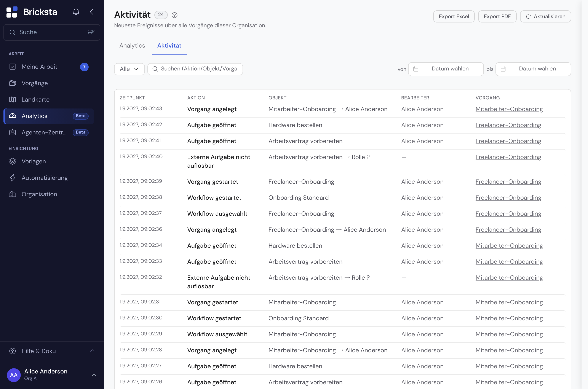The height and width of the screenshot is (389, 588).
Task: Open Automatisierung in the sidebar
Action: tap(49, 178)
